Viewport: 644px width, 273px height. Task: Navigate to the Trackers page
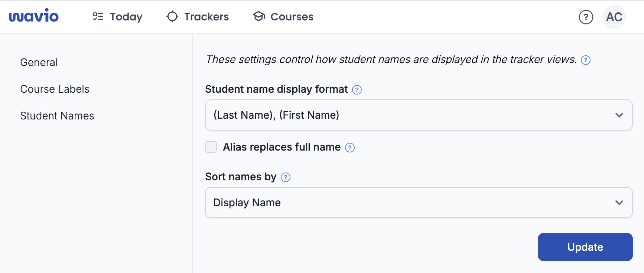point(206,17)
